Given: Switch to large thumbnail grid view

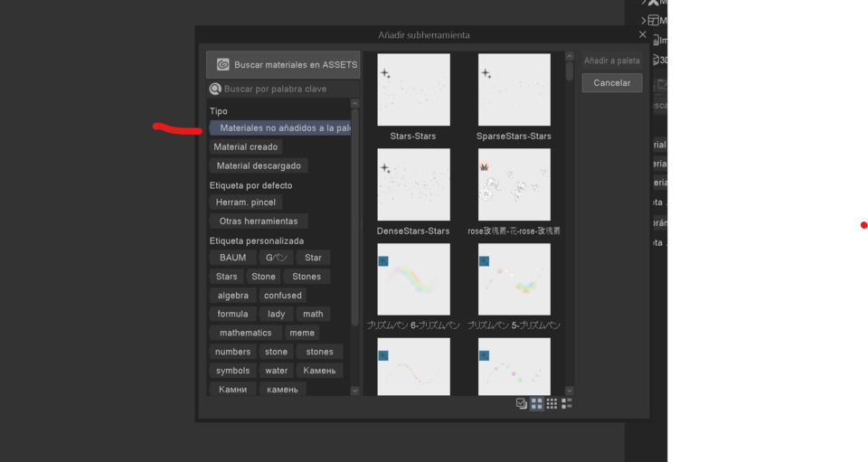Looking at the screenshot, I should 537,403.
